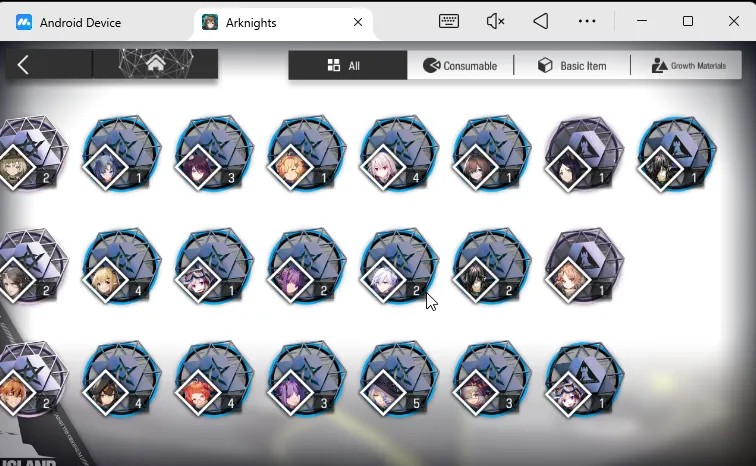Open the Basic Item tab
The height and width of the screenshot is (466, 756).
[x=572, y=65]
